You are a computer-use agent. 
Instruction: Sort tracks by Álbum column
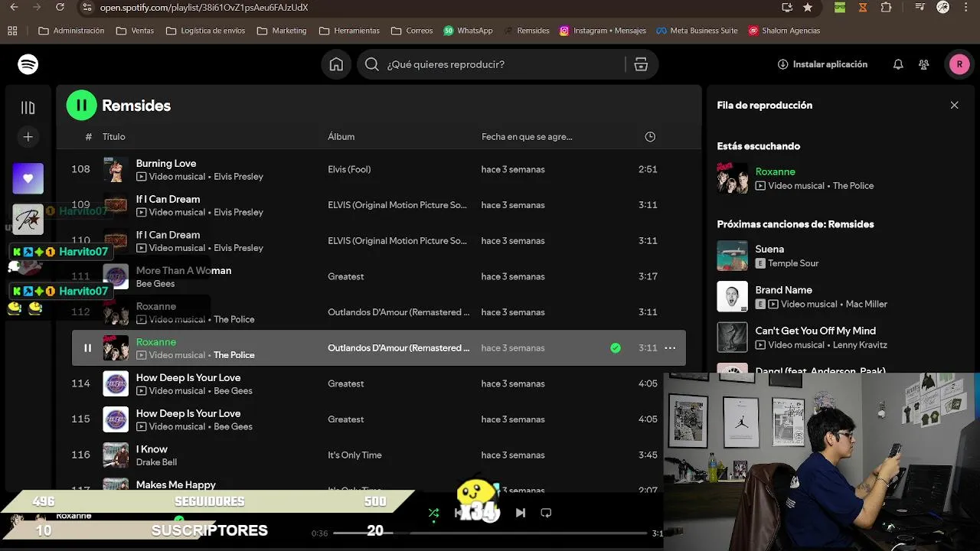[341, 137]
